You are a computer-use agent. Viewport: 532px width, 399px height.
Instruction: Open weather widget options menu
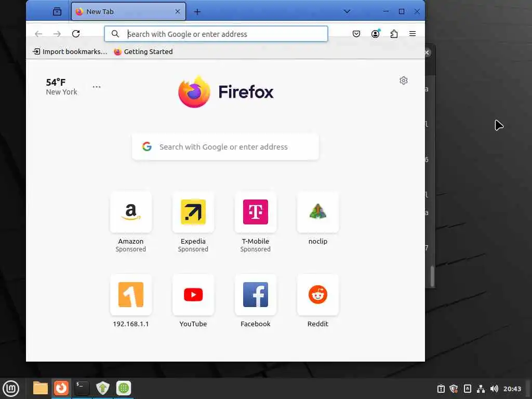[97, 87]
